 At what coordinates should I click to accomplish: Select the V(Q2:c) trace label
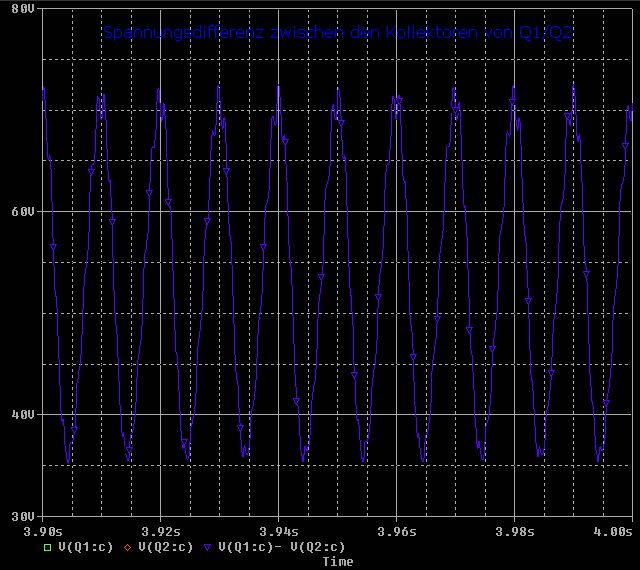(x=165, y=547)
